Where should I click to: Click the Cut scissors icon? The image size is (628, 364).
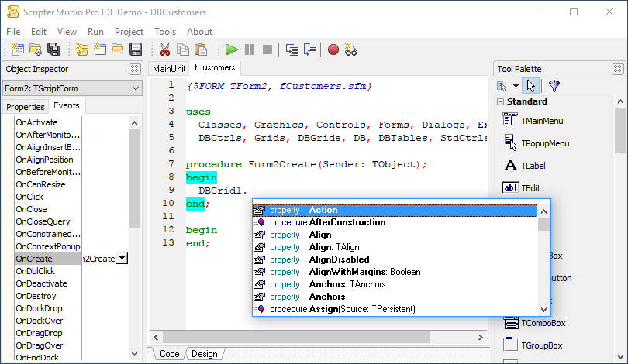tap(164, 50)
